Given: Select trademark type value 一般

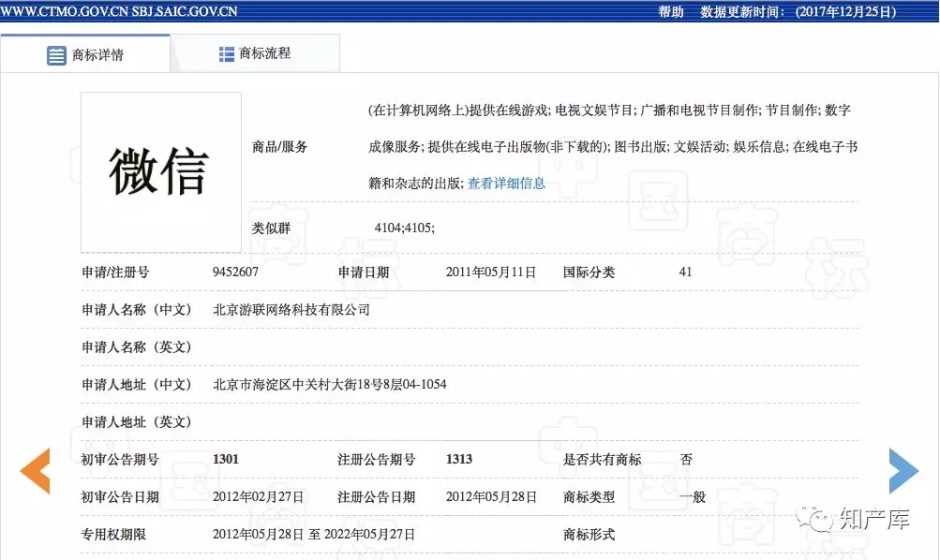Looking at the screenshot, I should point(693,497).
